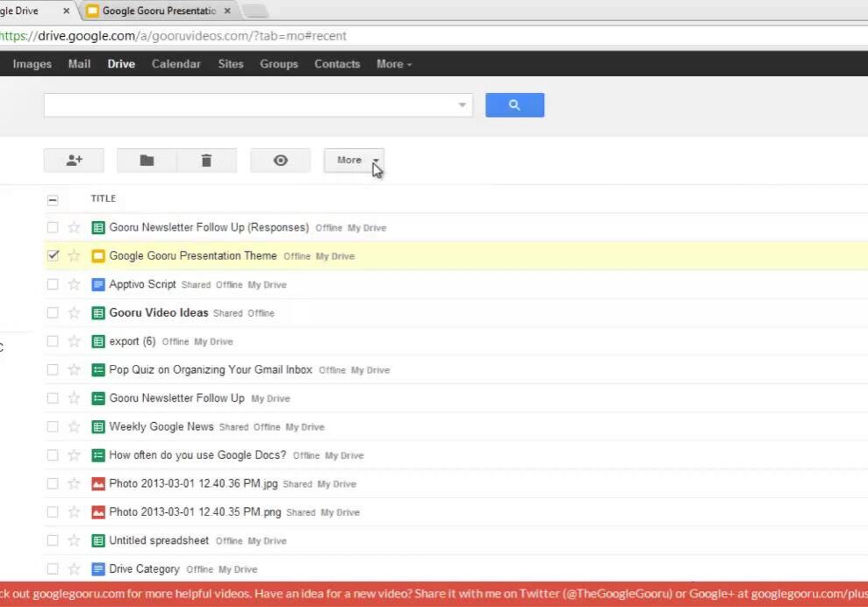This screenshot has width=868, height=607.
Task: Click the new tab button
Action: 255,11
